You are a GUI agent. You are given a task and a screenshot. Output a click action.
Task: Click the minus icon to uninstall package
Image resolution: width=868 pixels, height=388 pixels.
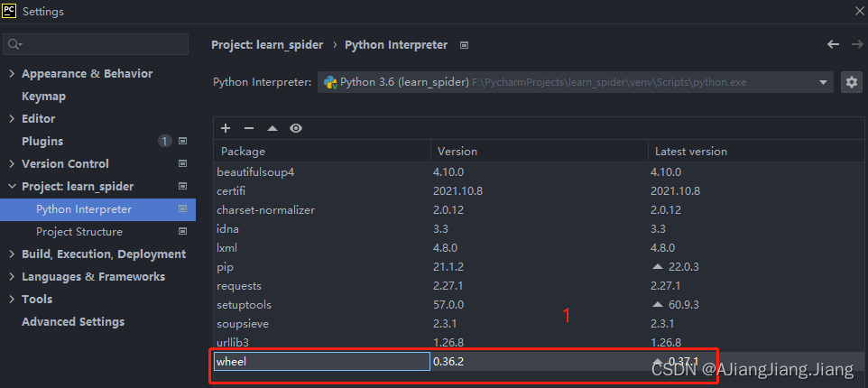[x=249, y=128]
